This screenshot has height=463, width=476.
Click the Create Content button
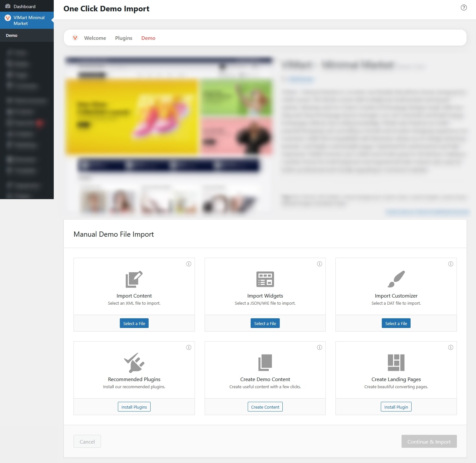265,407
